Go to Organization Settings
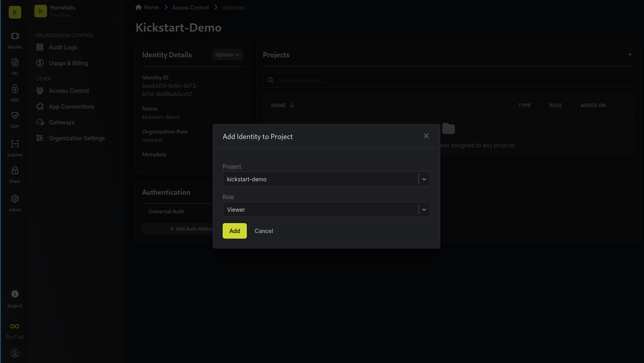Image resolution: width=644 pixels, height=363 pixels. coord(77,138)
